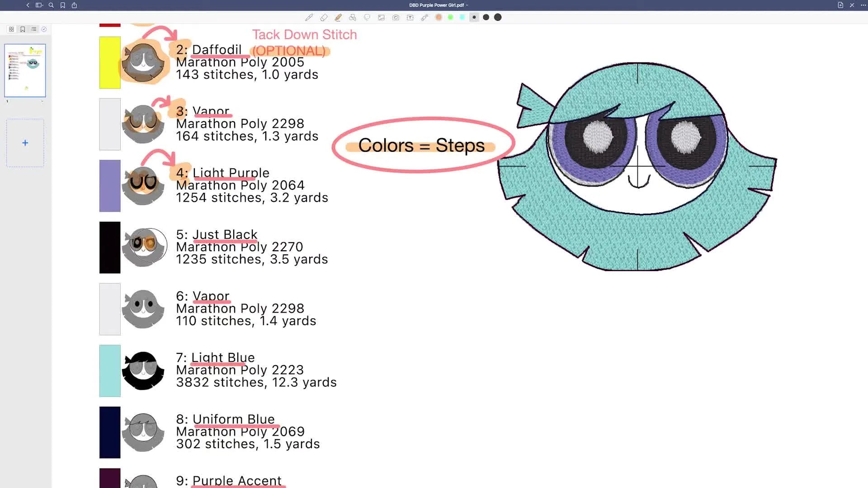This screenshot has width=868, height=488.
Task: Select the Eraser tool
Action: [324, 17]
